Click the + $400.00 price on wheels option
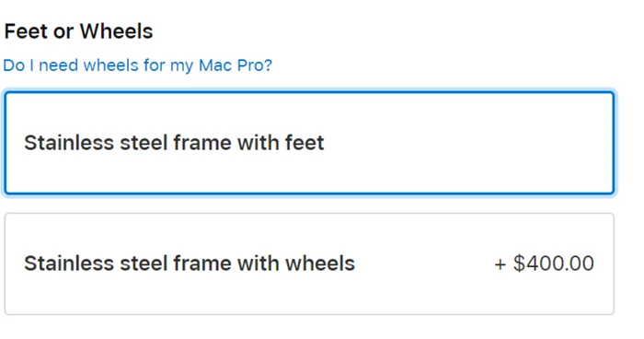The image size is (644, 339). click(545, 263)
